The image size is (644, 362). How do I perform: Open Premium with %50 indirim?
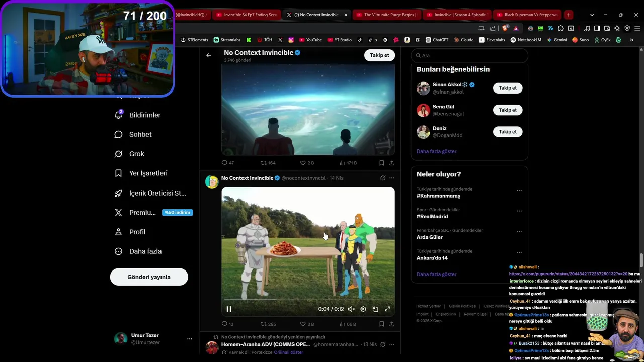tap(152, 212)
